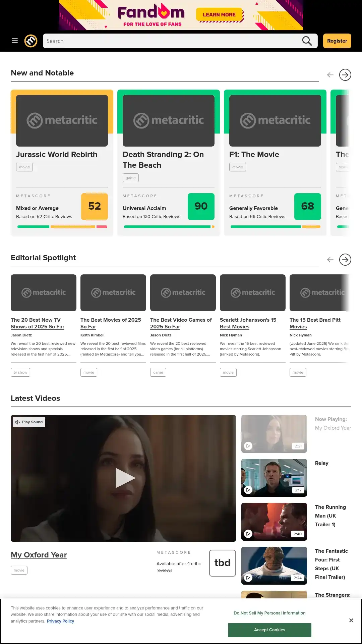Open the Jurassic World Rebirth title
The height and width of the screenshot is (644, 362).
(x=57, y=154)
